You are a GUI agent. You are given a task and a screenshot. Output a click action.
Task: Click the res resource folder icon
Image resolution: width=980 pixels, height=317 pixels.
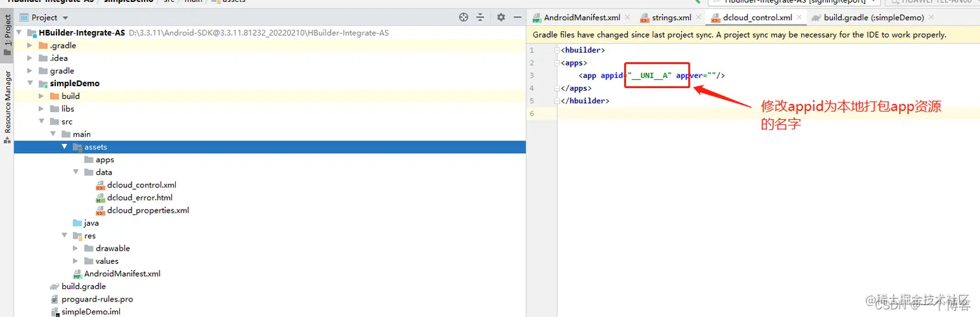coord(77,236)
